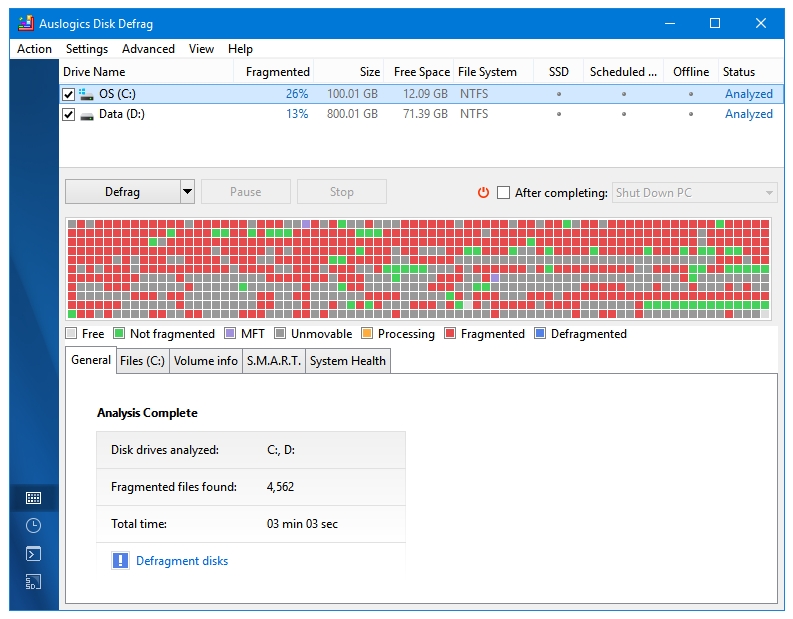
Task: Switch to the Volume info tab
Action: (x=206, y=361)
